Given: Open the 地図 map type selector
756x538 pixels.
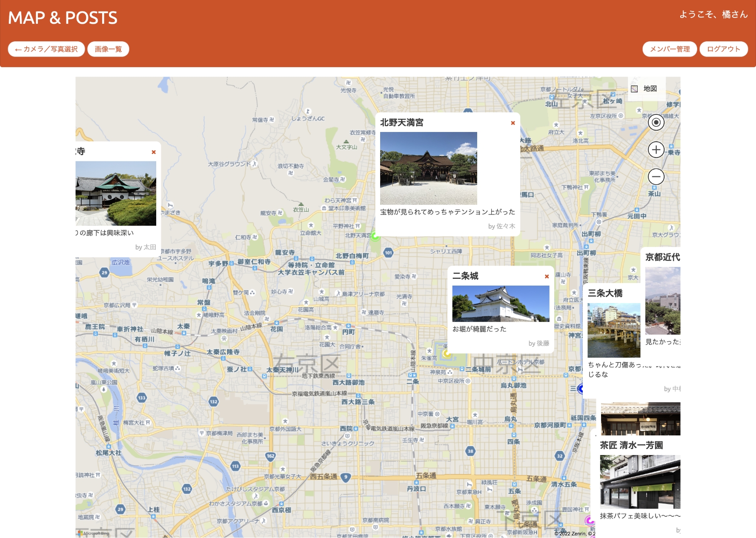Looking at the screenshot, I should (x=645, y=89).
